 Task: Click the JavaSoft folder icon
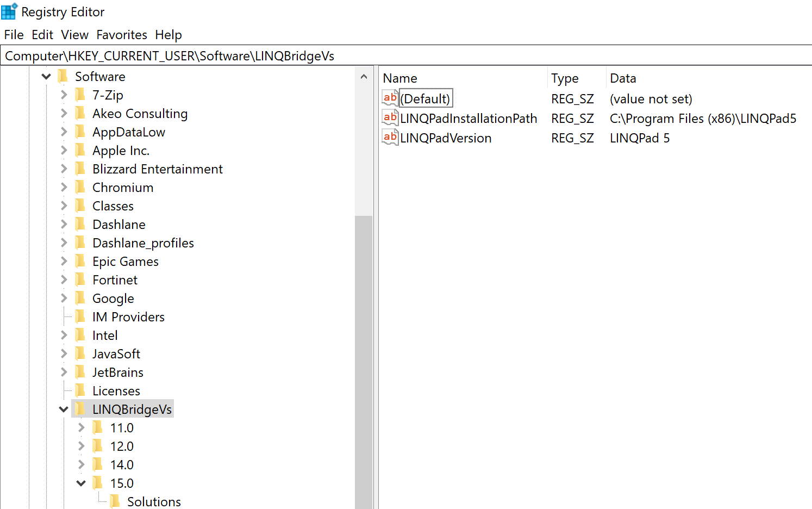coord(80,353)
